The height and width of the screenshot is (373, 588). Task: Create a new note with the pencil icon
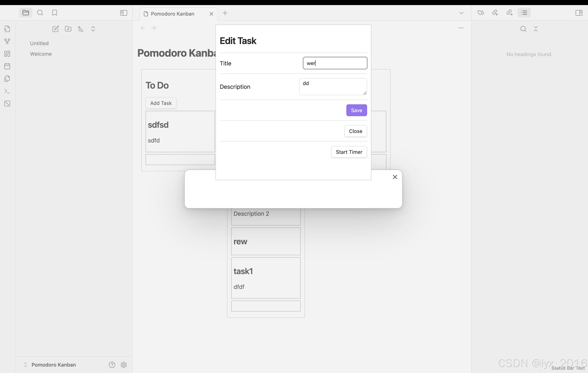(x=56, y=29)
